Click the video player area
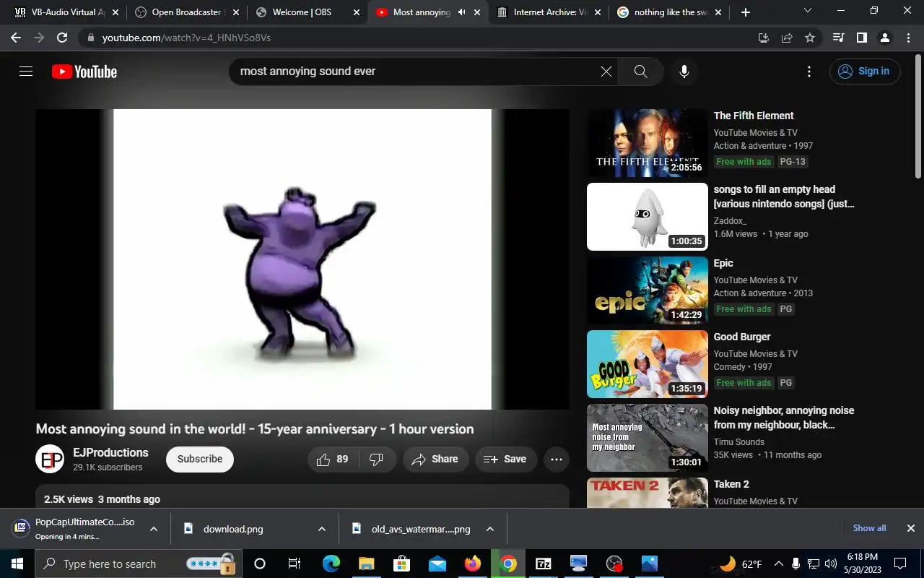 [x=302, y=259]
